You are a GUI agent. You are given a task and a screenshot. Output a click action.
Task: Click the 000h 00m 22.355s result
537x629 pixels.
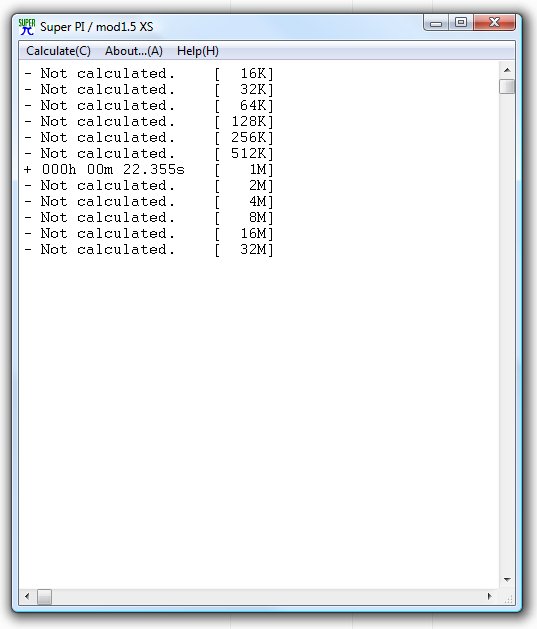[113, 170]
